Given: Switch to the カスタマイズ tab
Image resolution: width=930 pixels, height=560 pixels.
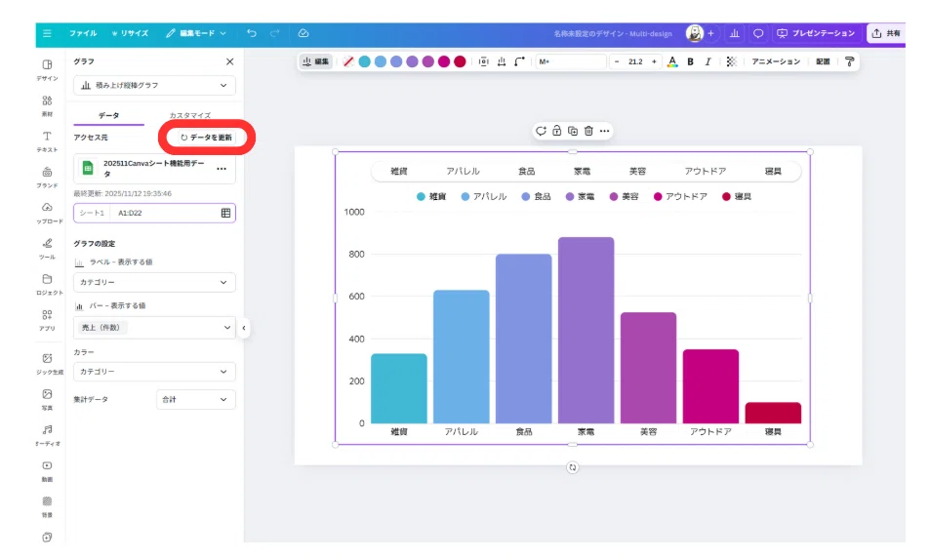Looking at the screenshot, I should (189, 115).
